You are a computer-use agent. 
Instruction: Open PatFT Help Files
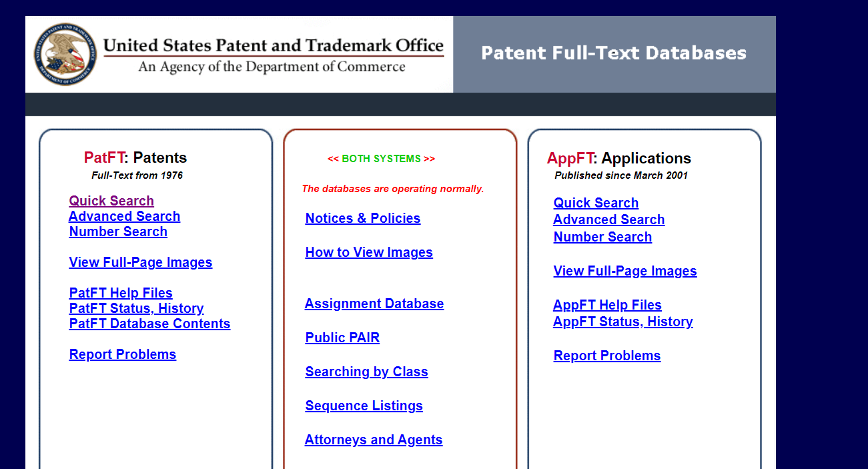121,293
